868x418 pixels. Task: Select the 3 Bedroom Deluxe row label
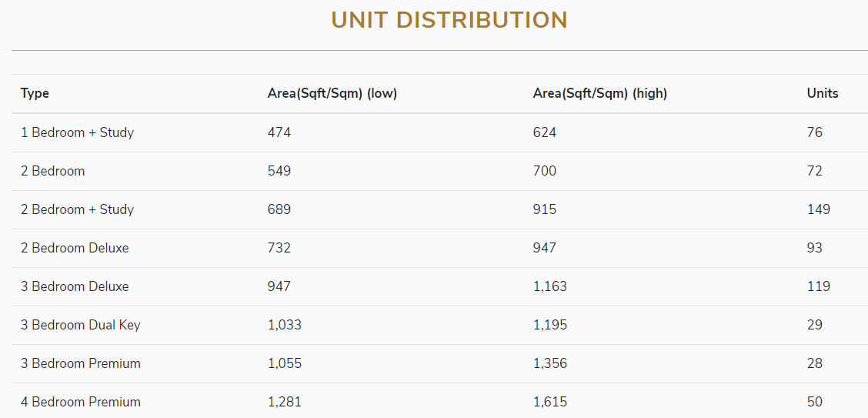coord(75,286)
